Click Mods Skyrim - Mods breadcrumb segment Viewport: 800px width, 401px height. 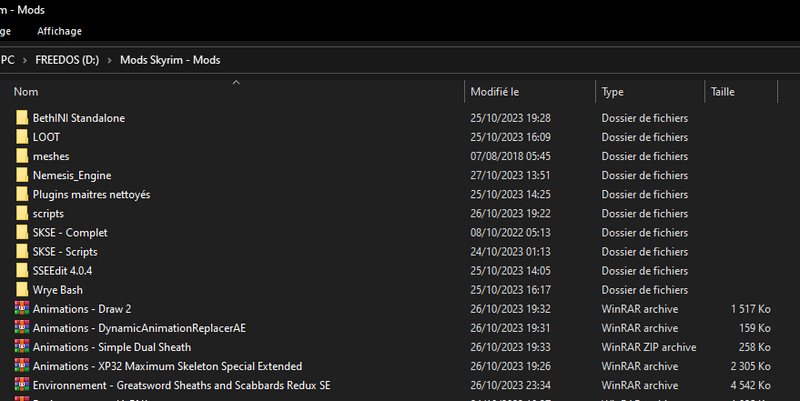(x=170, y=60)
